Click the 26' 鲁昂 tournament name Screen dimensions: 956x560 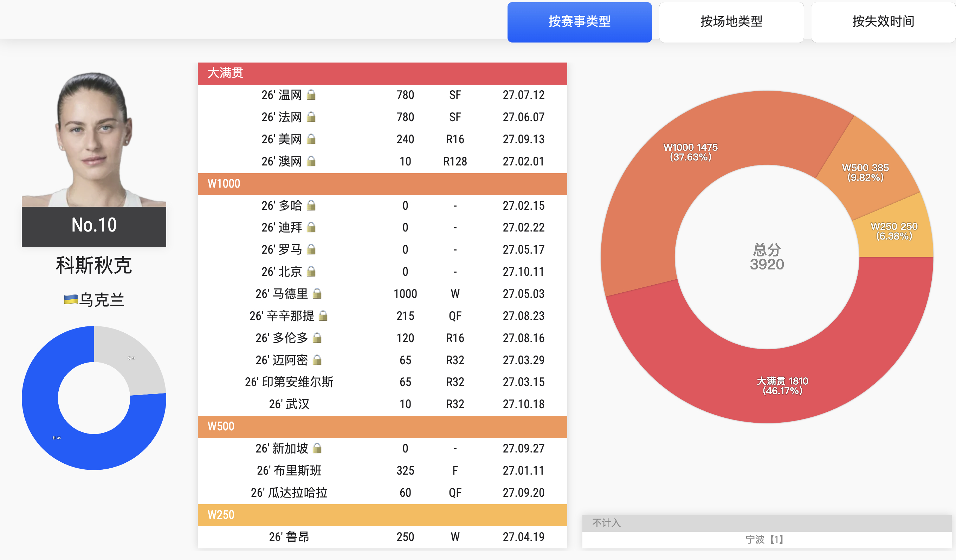click(289, 536)
